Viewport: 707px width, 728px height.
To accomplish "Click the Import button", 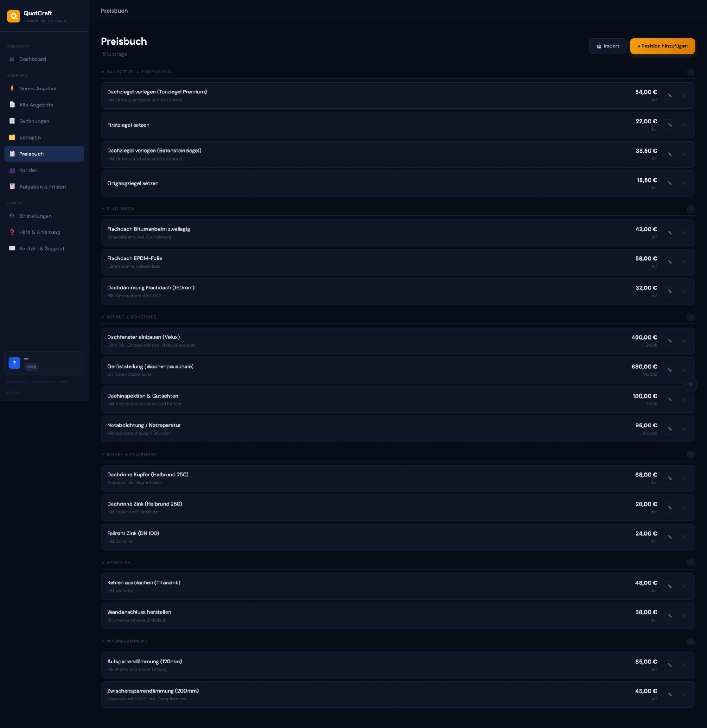I will click(x=607, y=46).
